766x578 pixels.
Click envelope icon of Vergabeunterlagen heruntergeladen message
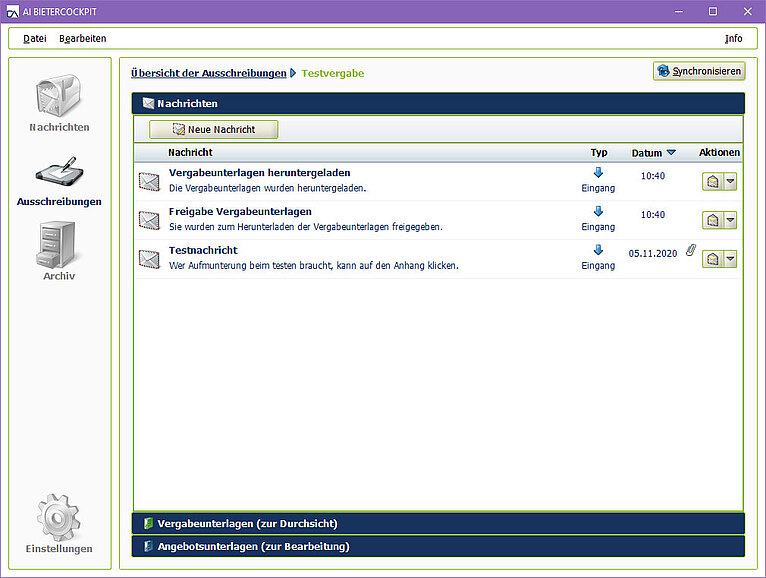(x=149, y=181)
